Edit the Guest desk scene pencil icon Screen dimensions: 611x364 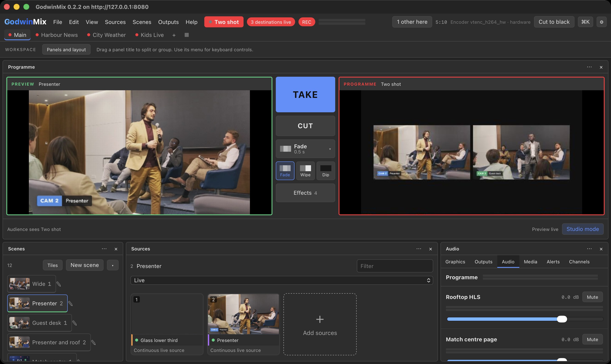[x=75, y=323]
